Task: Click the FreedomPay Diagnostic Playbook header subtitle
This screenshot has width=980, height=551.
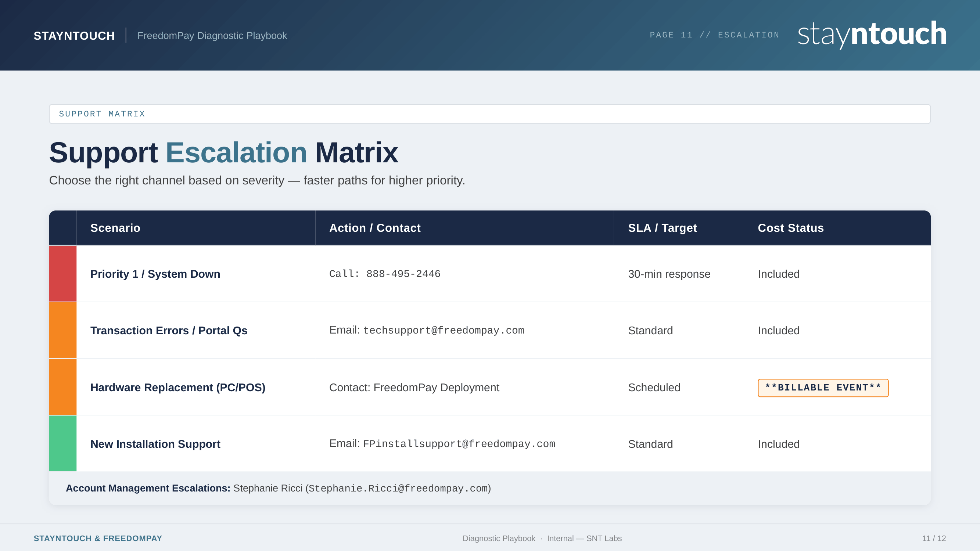Action: click(212, 36)
